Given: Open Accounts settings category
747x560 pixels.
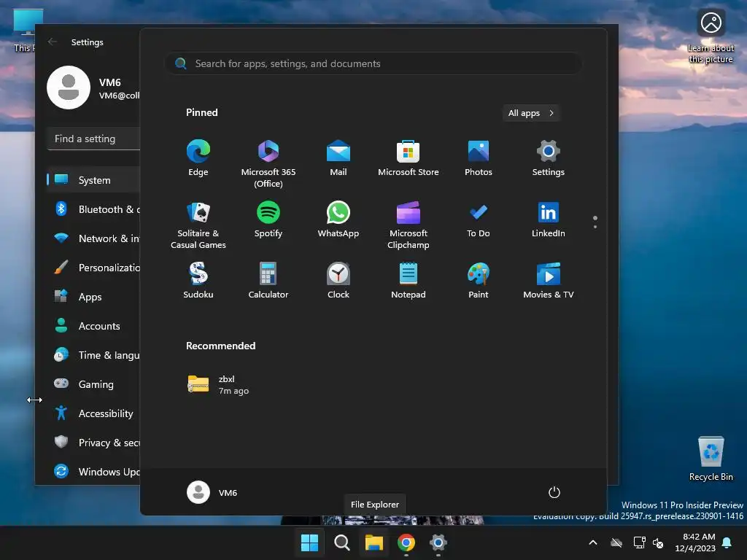Looking at the screenshot, I should pyautogui.click(x=93, y=326).
